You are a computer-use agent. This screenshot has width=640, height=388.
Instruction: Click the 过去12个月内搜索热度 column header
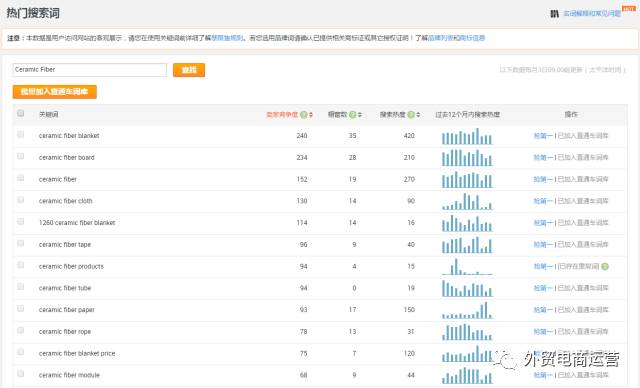[467, 115]
